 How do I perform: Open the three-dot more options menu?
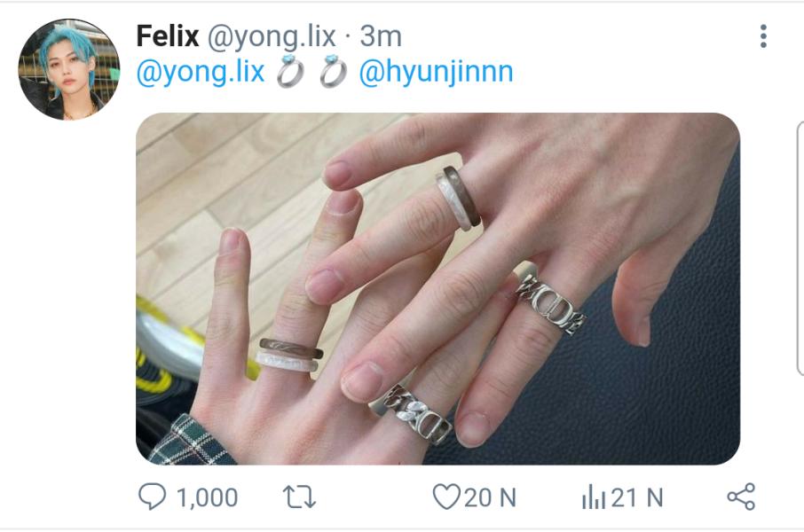pyautogui.click(x=763, y=35)
